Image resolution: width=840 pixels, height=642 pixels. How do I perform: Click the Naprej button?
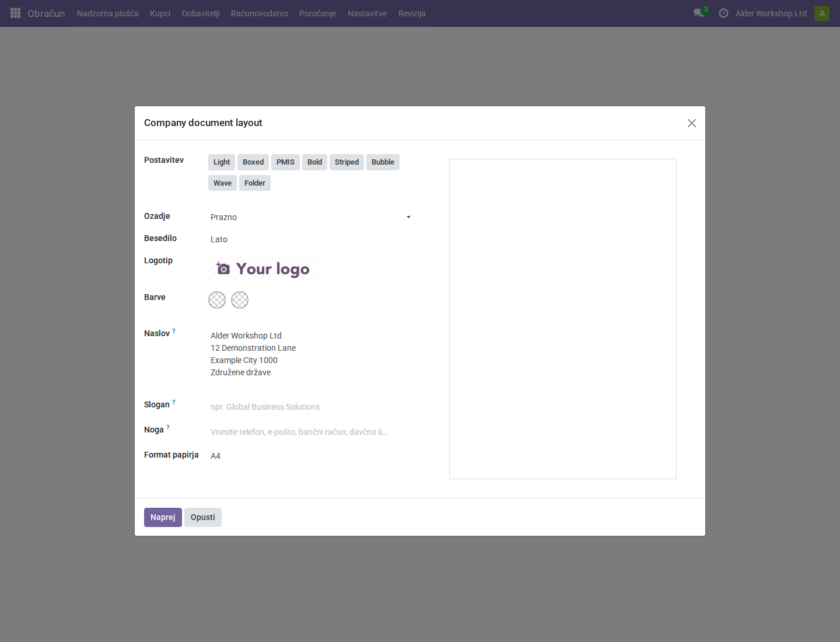(x=163, y=517)
